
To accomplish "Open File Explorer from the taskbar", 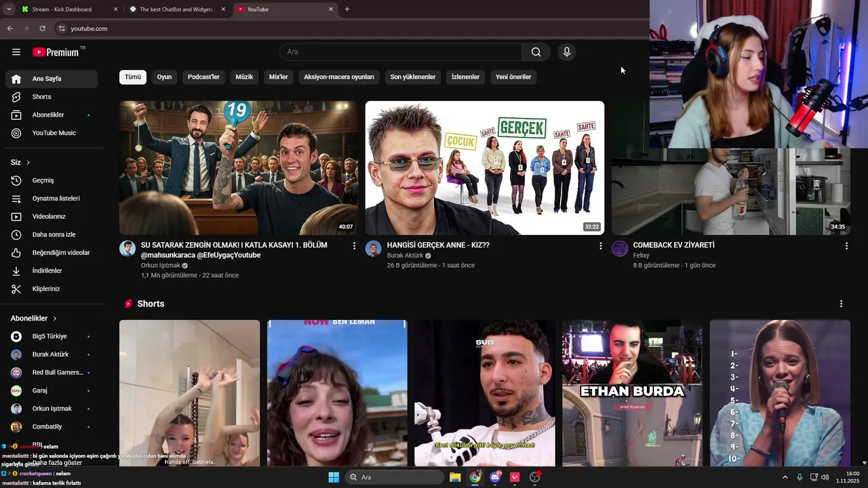I will (x=455, y=477).
